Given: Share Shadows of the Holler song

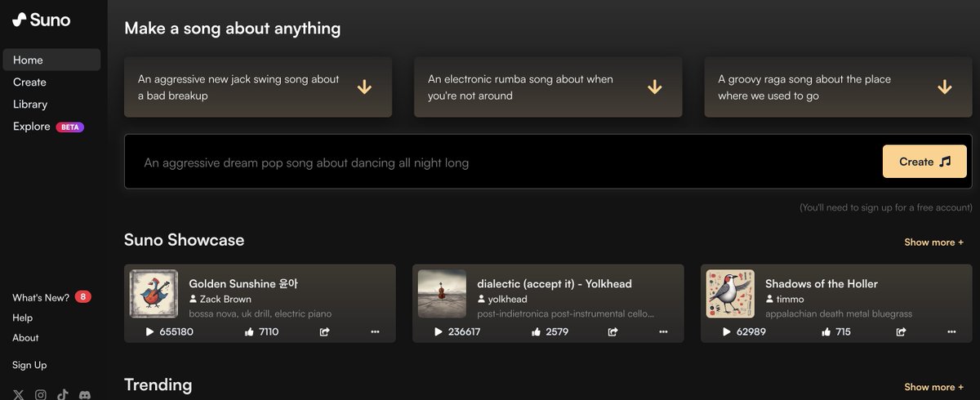Looking at the screenshot, I should click(901, 332).
